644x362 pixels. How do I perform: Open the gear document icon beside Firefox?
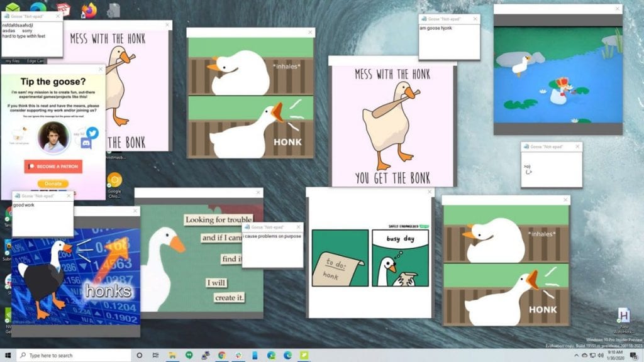[113, 10]
